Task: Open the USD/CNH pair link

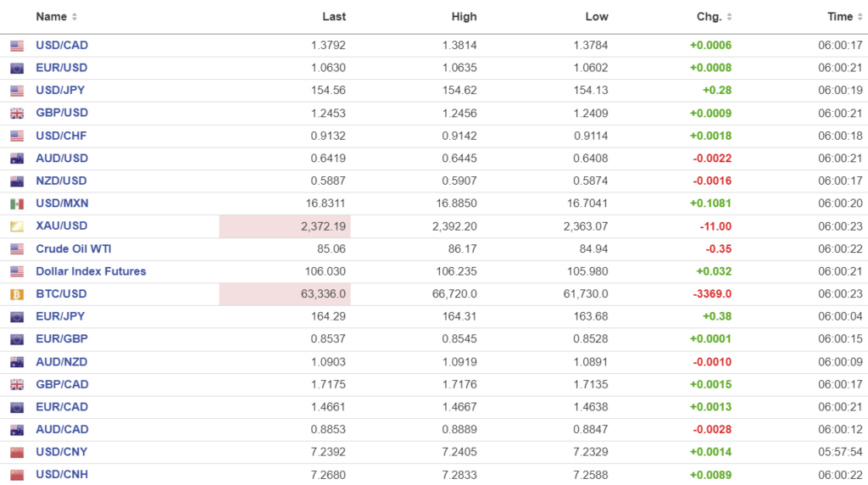Action: click(x=62, y=475)
